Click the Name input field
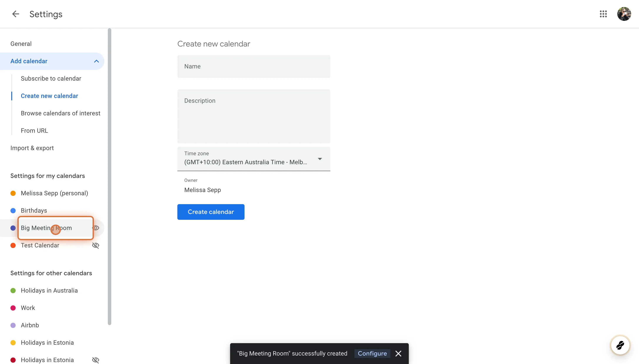639x364 pixels. [x=253, y=66]
